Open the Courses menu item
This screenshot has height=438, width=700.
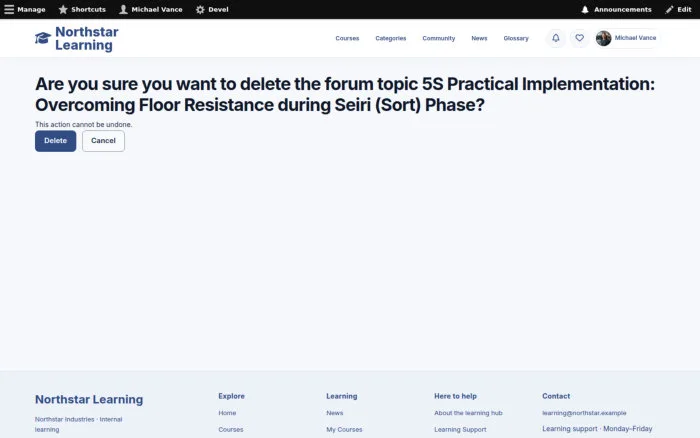tap(347, 38)
